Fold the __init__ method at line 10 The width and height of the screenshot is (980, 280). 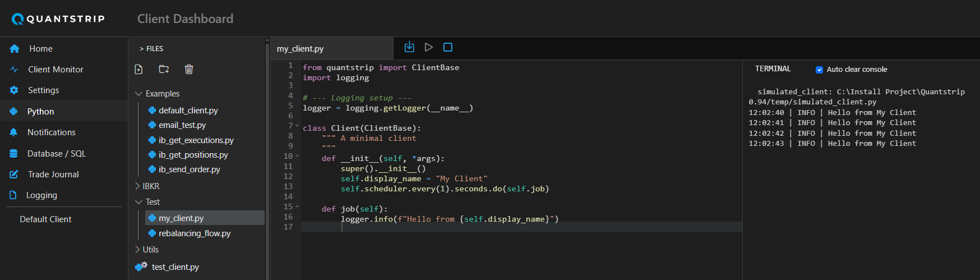(x=297, y=156)
